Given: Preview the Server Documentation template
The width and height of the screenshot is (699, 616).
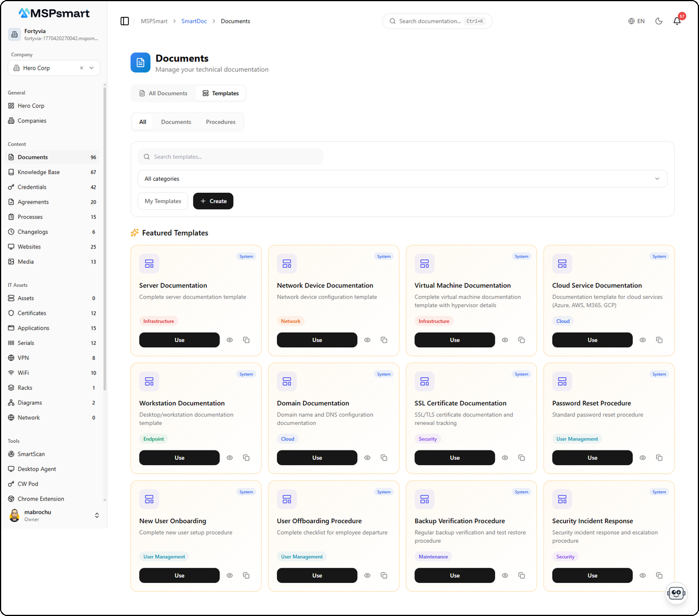Looking at the screenshot, I should 229,340.
